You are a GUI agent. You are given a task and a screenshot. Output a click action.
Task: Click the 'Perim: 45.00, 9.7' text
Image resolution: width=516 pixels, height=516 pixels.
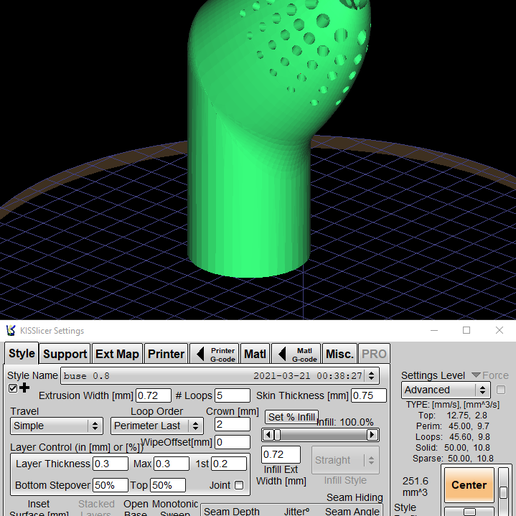453,426
